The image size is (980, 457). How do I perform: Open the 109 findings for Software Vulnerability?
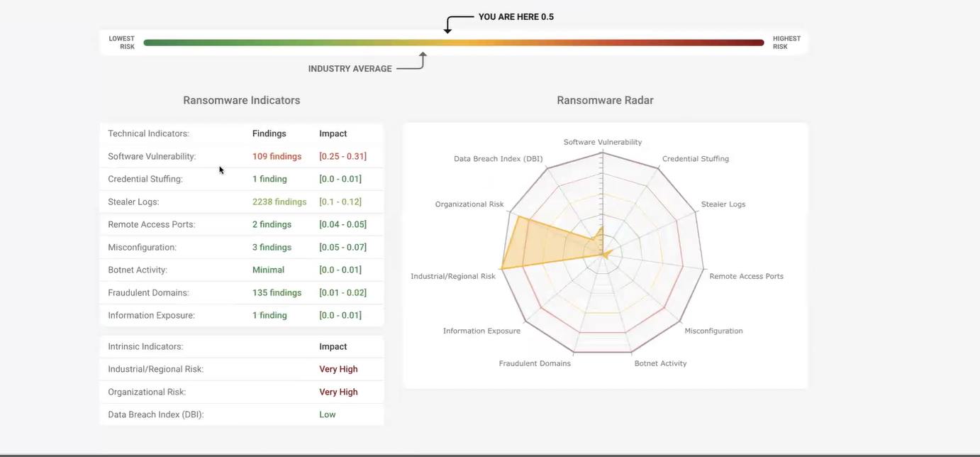coord(277,156)
